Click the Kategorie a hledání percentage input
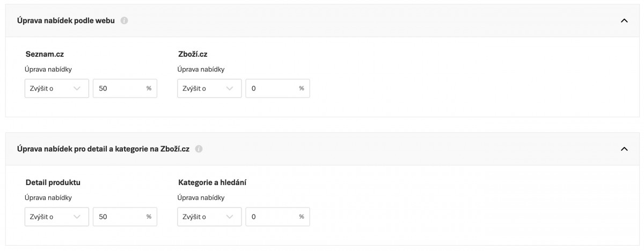 point(273,217)
